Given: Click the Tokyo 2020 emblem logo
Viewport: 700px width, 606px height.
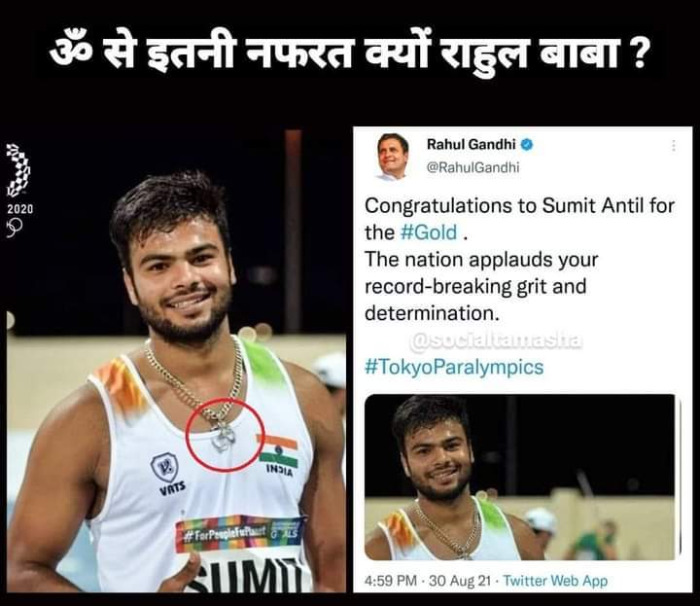Looking at the screenshot, I should click(x=17, y=169).
